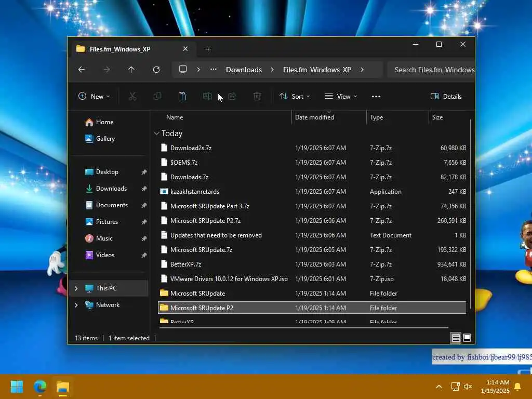Show hidden breadcrumb path ellipsis

213,69
